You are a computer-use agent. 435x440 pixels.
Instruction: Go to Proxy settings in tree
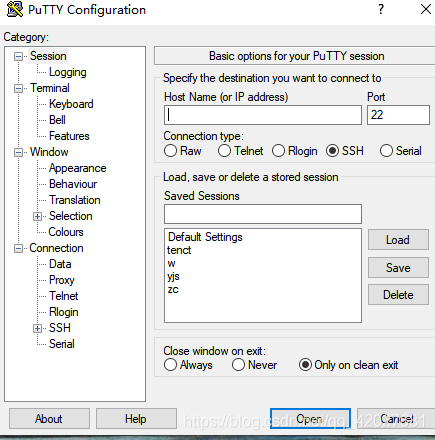click(62, 280)
